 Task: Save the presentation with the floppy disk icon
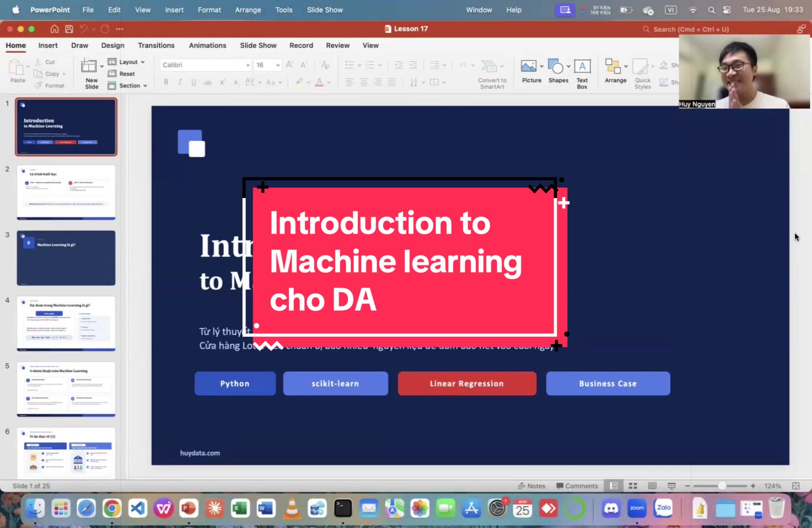point(69,29)
